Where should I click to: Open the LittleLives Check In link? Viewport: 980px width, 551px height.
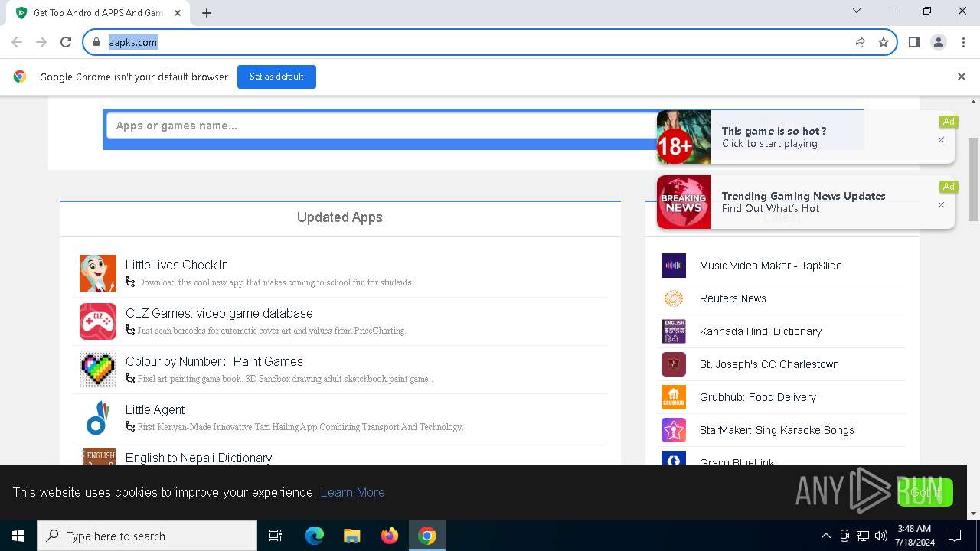tap(177, 265)
